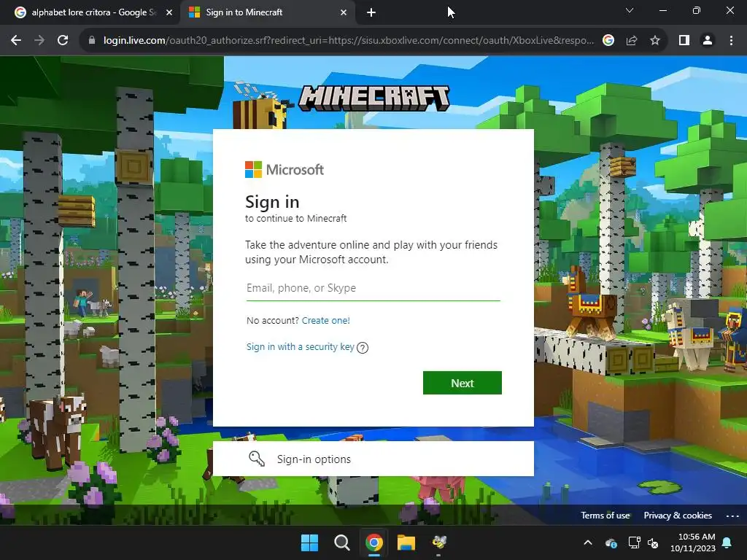Click the "Sign in" heading text

pyautogui.click(x=272, y=202)
